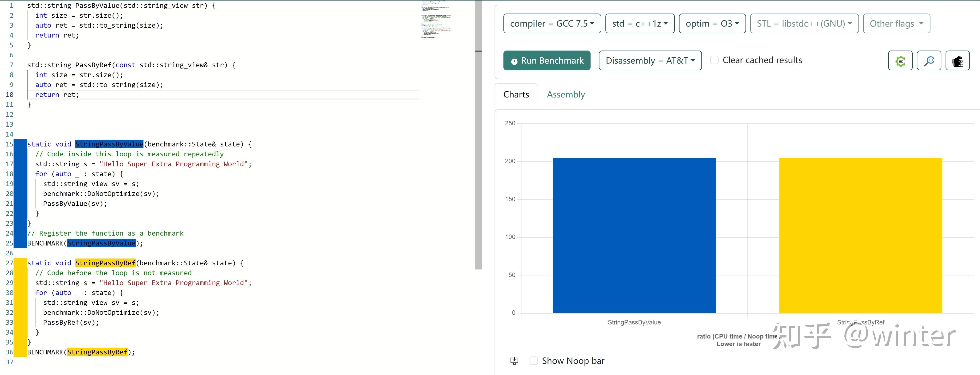Image resolution: width=980 pixels, height=375 pixels.
Task: Download the chart image icon
Action: pos(514,361)
